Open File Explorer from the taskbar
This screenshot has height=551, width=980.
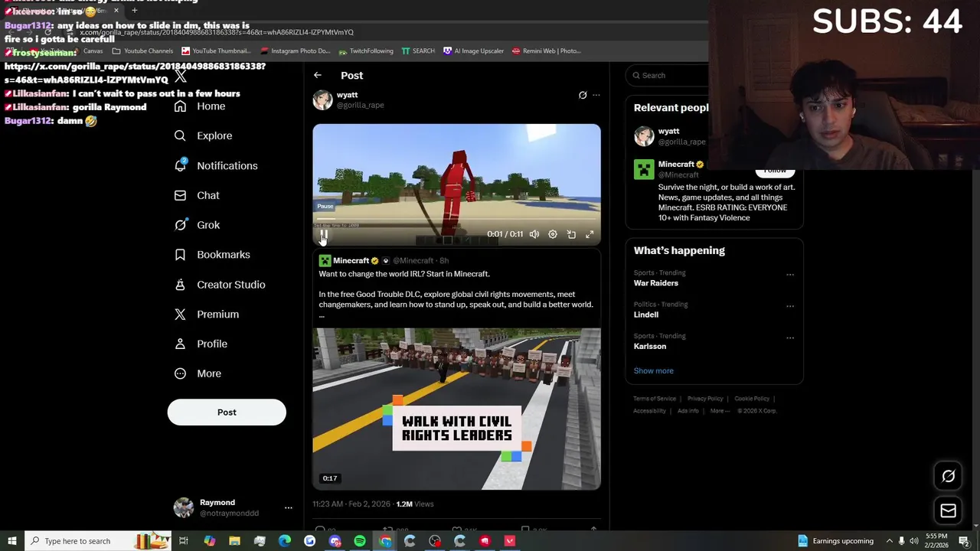pos(234,541)
